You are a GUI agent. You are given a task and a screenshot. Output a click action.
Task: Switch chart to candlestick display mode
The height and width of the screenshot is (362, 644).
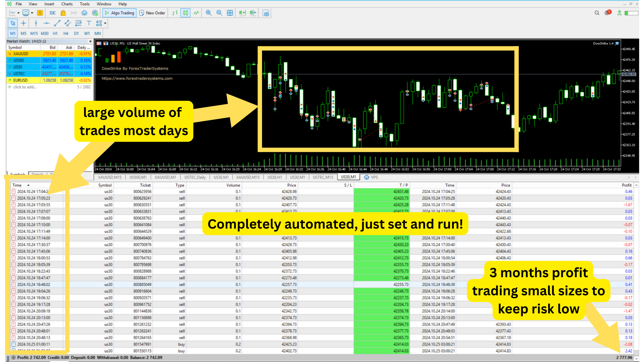coord(185,13)
